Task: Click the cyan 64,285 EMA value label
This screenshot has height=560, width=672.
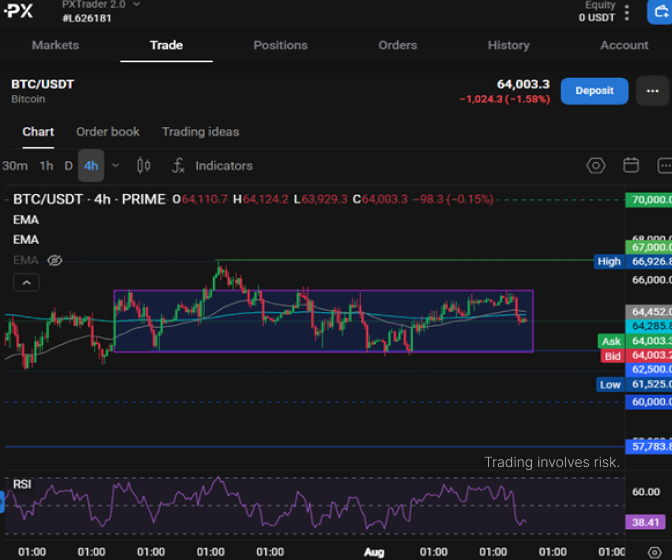Action: pos(649,326)
